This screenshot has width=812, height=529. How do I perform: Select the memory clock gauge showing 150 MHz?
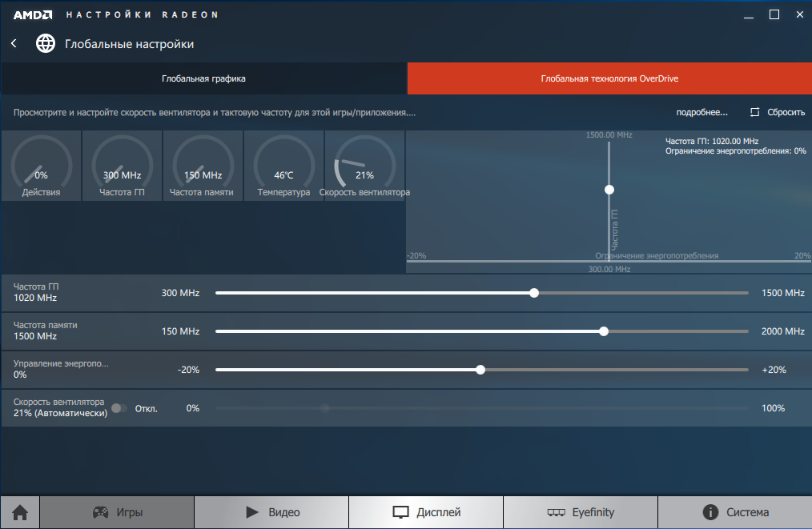click(203, 166)
